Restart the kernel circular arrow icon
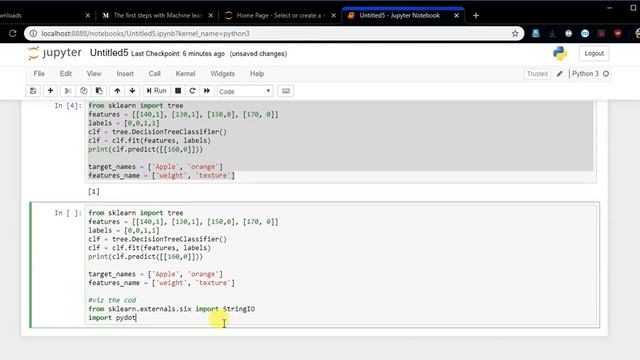This screenshot has width=640, height=360. (x=192, y=91)
